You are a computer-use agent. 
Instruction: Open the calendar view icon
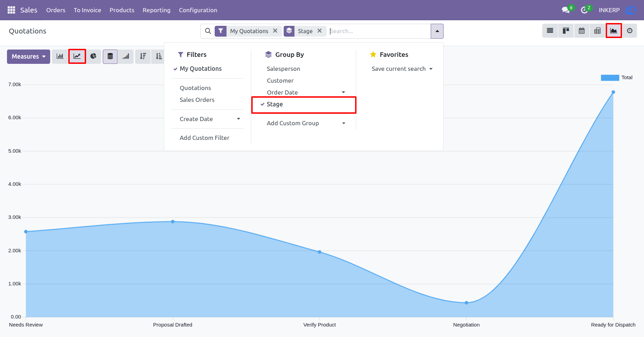582,31
